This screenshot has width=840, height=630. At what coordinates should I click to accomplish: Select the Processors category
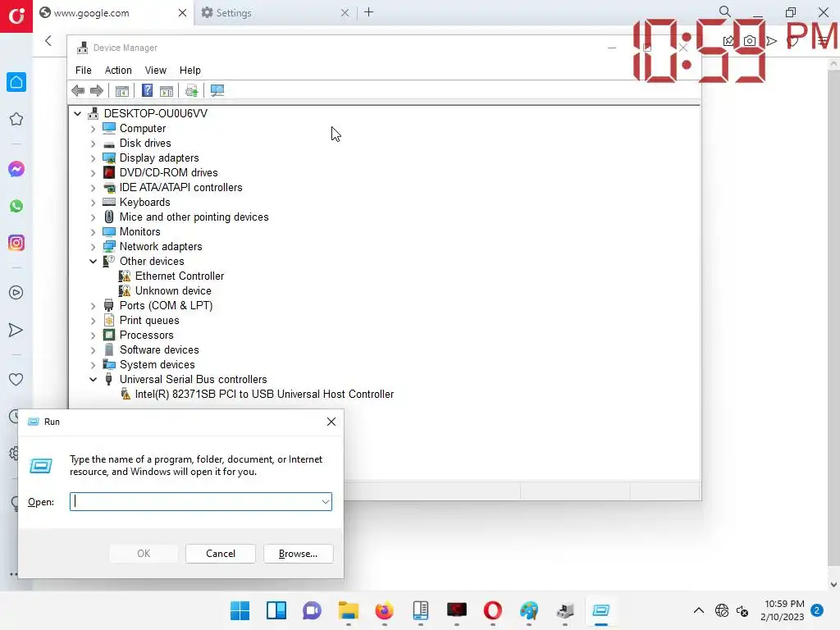(x=146, y=336)
